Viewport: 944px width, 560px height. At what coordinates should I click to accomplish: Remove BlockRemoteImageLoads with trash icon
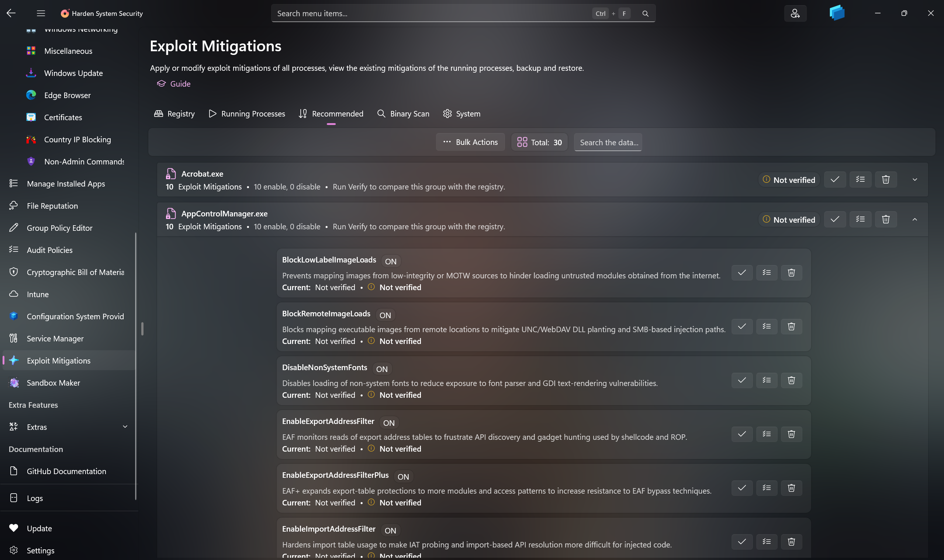click(x=791, y=327)
